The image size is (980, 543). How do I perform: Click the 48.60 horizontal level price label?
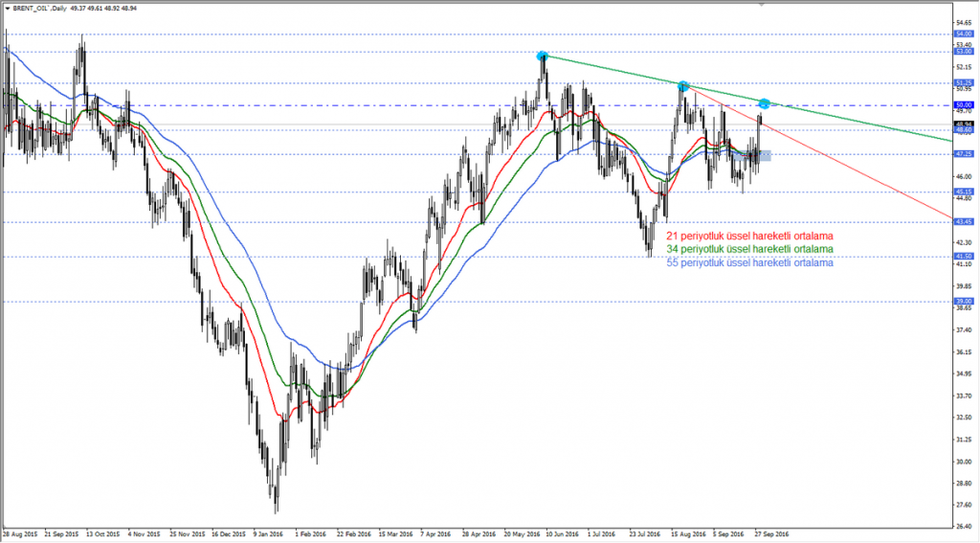pyautogui.click(x=964, y=130)
